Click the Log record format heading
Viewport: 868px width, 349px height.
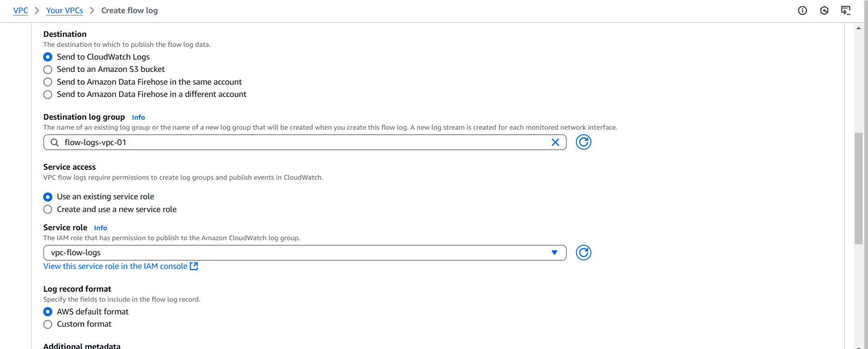[77, 289]
